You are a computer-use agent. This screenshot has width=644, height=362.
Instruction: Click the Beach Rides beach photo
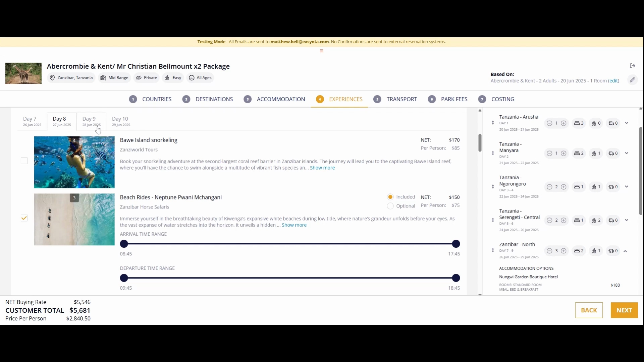click(74, 220)
